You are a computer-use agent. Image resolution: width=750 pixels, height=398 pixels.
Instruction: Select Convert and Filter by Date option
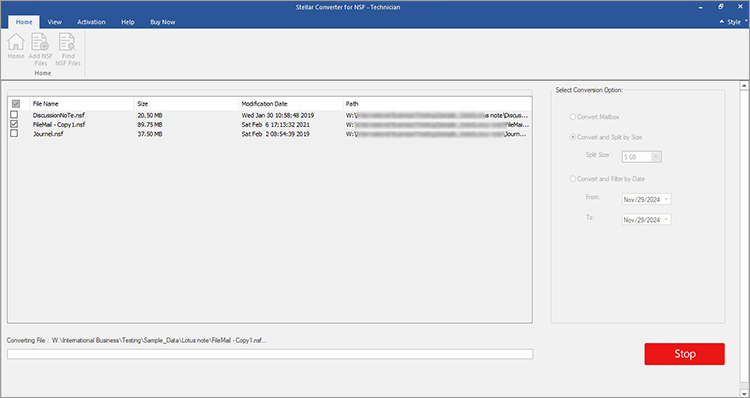(x=573, y=179)
